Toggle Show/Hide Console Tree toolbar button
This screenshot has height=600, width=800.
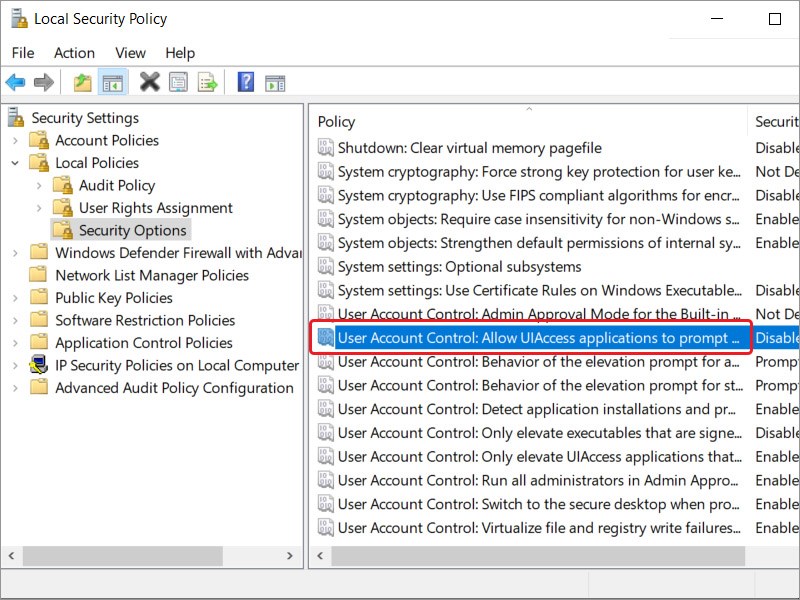(x=113, y=82)
